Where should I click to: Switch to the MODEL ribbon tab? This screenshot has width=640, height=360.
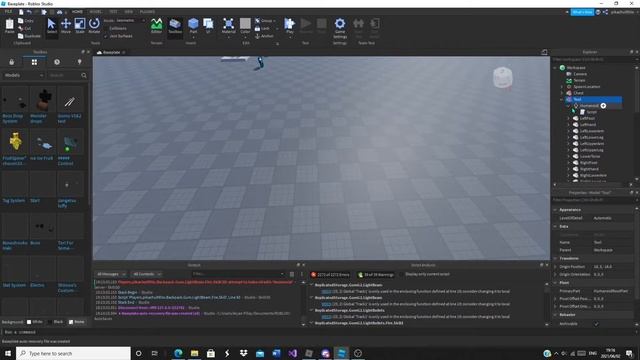coord(96,12)
